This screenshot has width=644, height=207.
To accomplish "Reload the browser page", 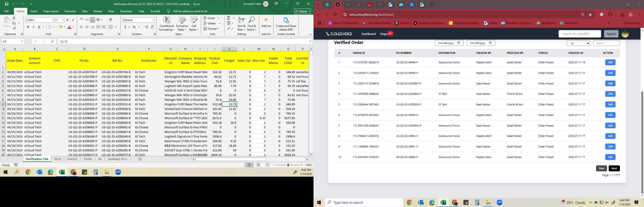I will pyautogui.click(x=335, y=14).
